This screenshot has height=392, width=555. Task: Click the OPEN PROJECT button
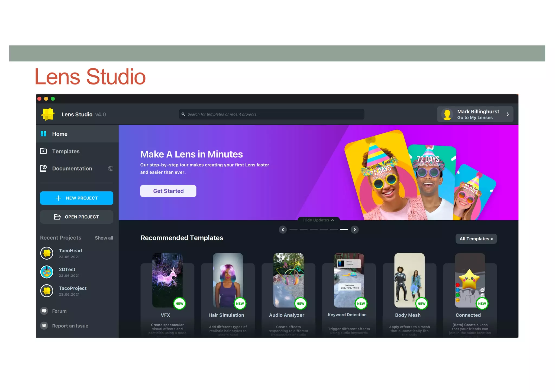point(77,217)
